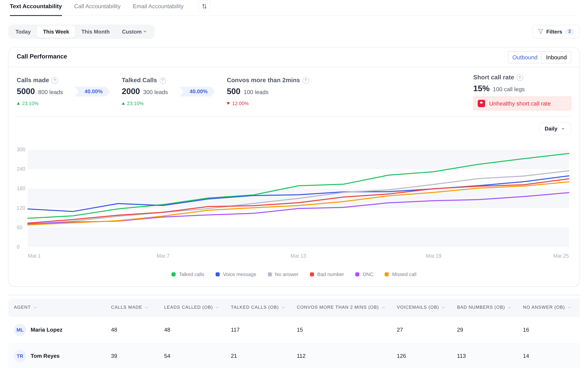Click the Unhealthy short call rate alert

[x=522, y=103]
